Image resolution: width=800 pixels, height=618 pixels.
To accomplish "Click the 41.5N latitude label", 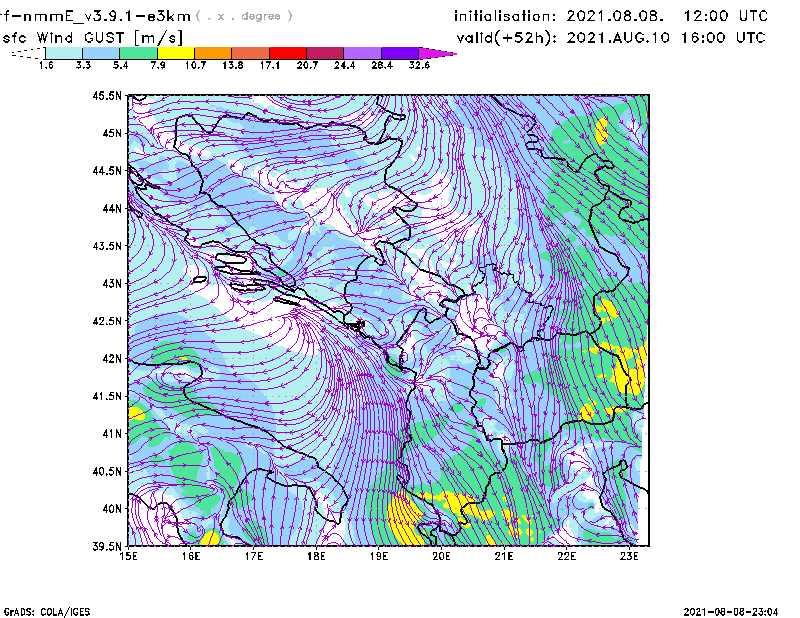I will pos(108,395).
